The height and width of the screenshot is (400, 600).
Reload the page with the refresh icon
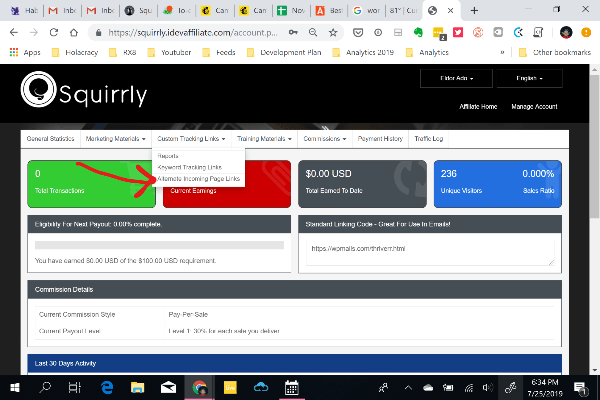54,33
